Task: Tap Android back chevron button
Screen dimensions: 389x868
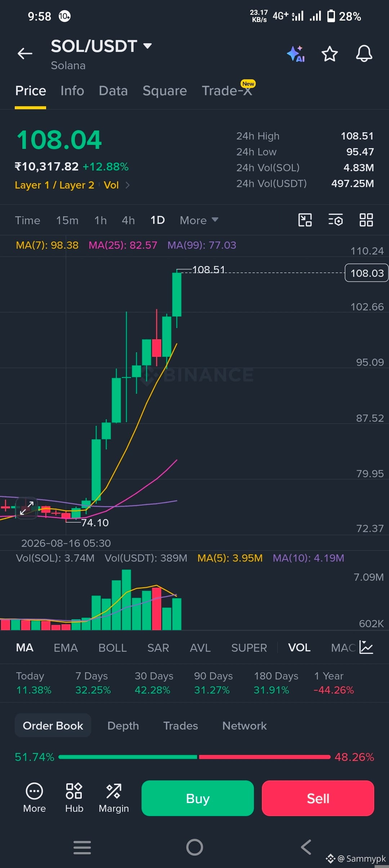Action: (x=306, y=847)
